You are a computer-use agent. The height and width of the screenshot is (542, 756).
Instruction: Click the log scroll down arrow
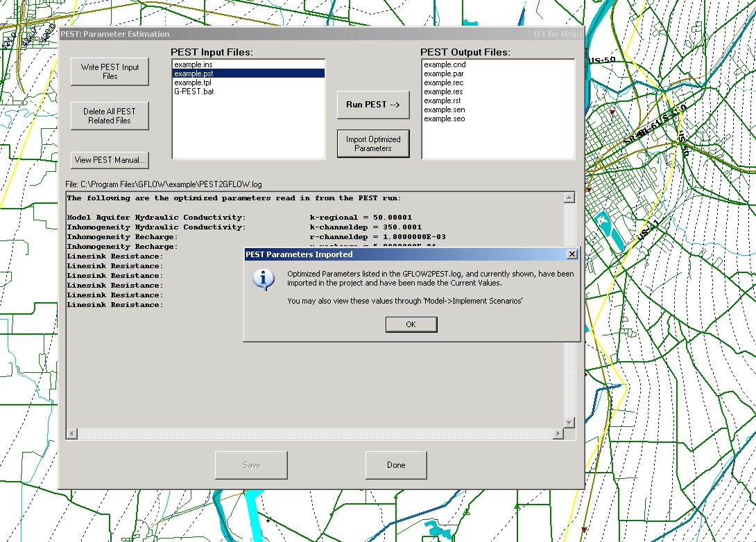[x=569, y=423]
